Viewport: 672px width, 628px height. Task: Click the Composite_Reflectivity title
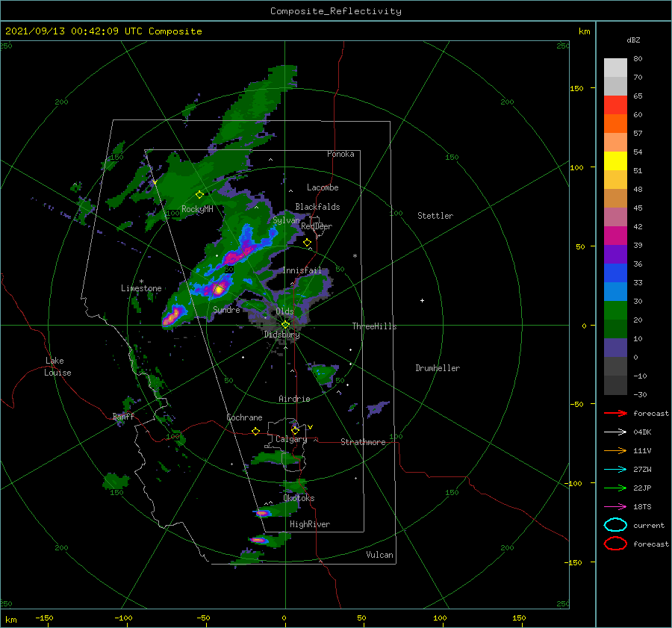point(336,11)
